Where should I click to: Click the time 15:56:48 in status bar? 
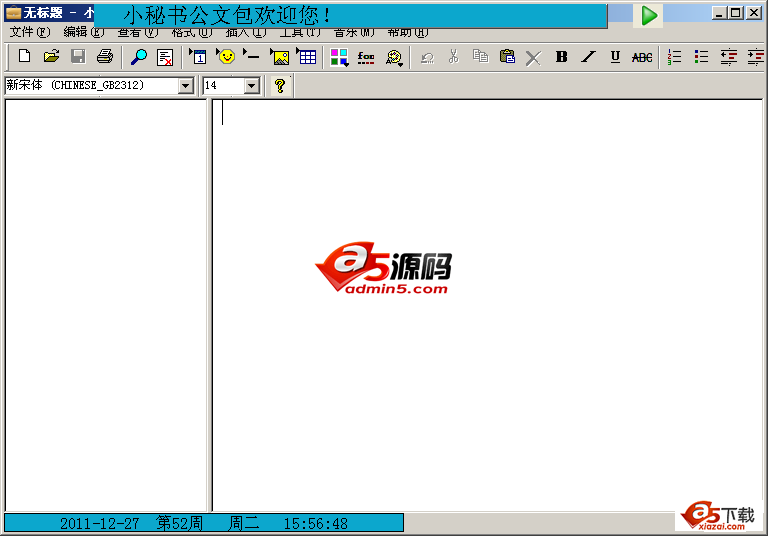[x=316, y=524]
